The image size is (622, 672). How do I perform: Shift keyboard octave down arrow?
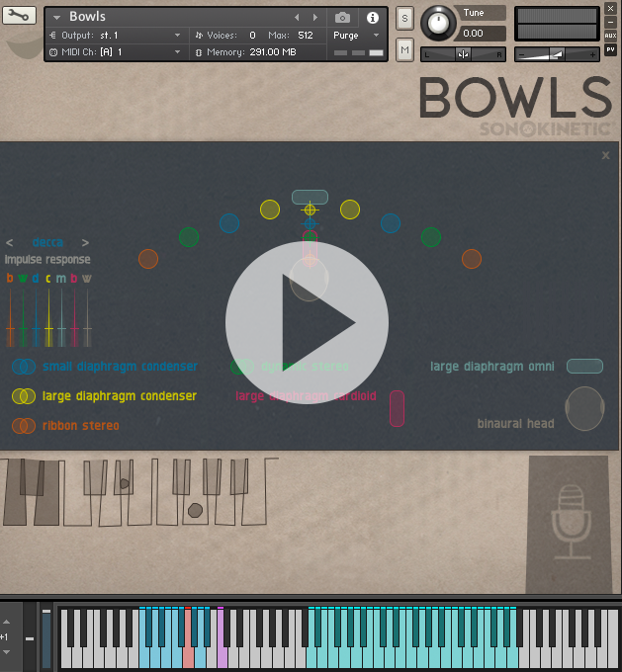(6, 652)
